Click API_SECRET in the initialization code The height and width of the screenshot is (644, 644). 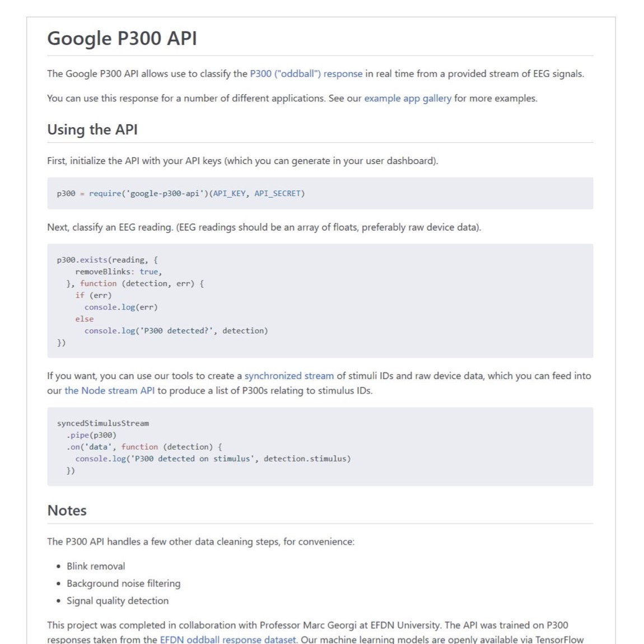(x=277, y=193)
